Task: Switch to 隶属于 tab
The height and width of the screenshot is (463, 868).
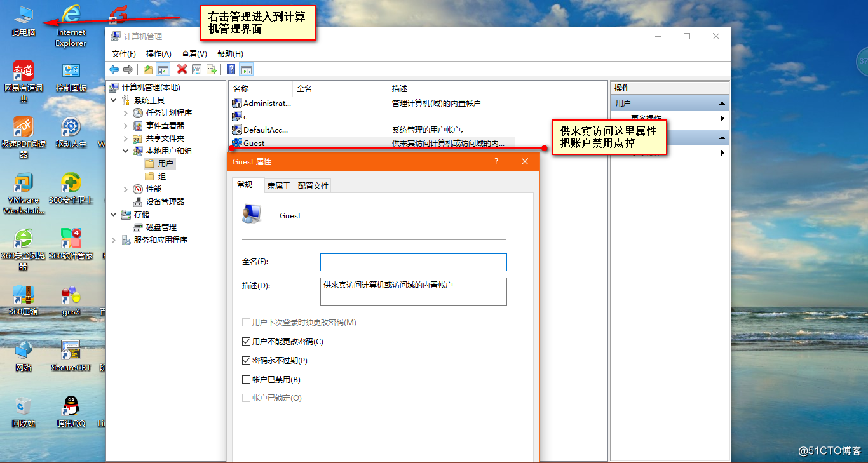Action: pyautogui.click(x=279, y=186)
